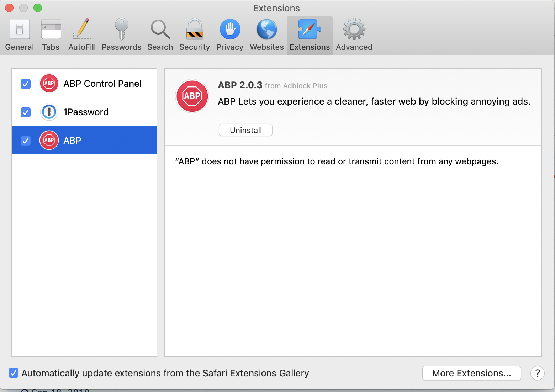Image resolution: width=555 pixels, height=392 pixels.
Task: Open the Passwords key icon
Action: (x=121, y=29)
